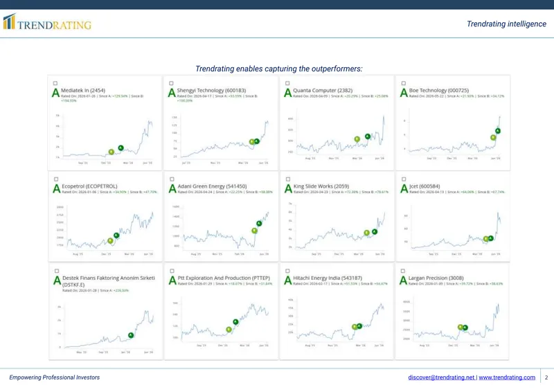Click the Destek Finans Faktoring Anonim Sirketi title
Screen dimensions: 554x392
pyautogui.click(x=109, y=281)
